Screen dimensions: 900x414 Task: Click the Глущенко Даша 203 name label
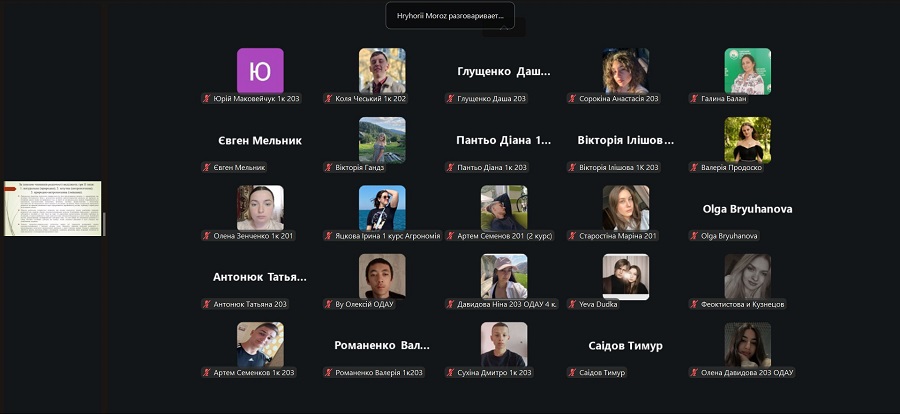491,99
